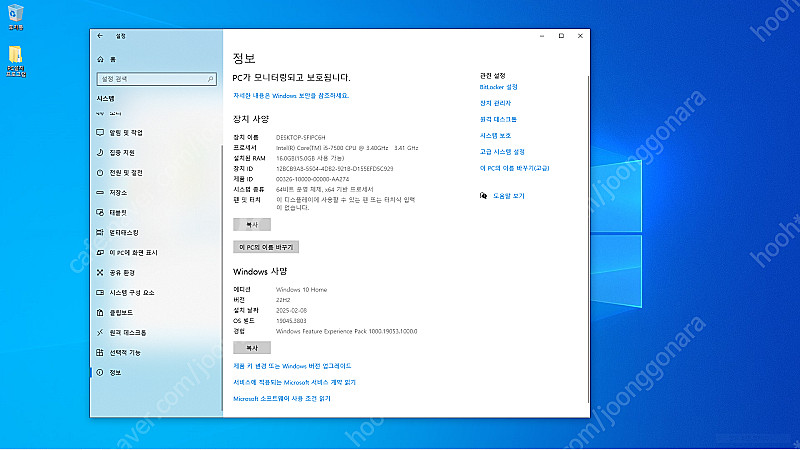
Task: Click the 설정 검색 search field
Action: (x=157, y=79)
